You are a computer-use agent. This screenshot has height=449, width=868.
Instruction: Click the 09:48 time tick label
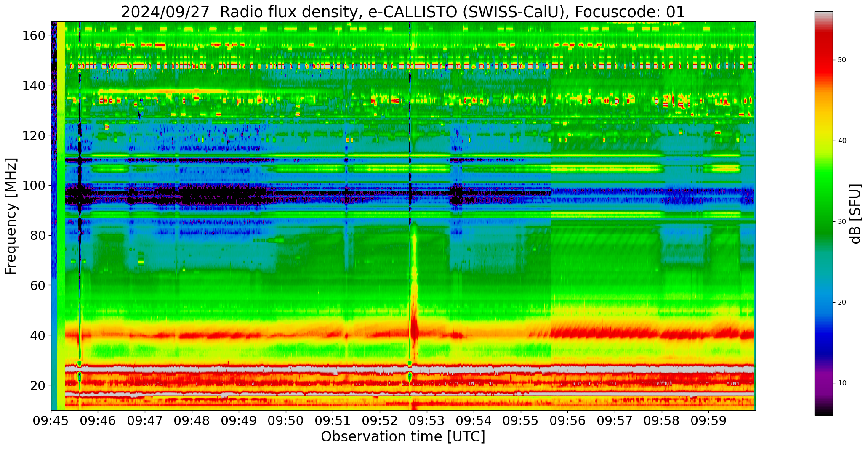pyautogui.click(x=192, y=420)
